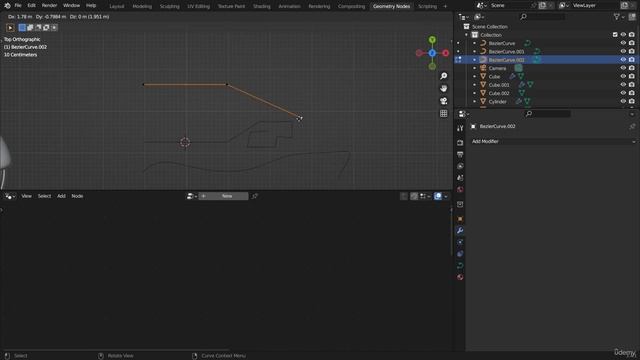Click New to create node tree
Image resolution: width=640 pixels, height=360 pixels.
coord(223,196)
